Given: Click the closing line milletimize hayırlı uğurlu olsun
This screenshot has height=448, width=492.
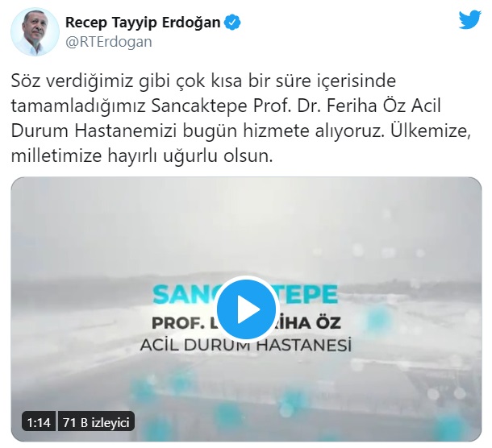Looking at the screenshot, I should pyautogui.click(x=142, y=156).
